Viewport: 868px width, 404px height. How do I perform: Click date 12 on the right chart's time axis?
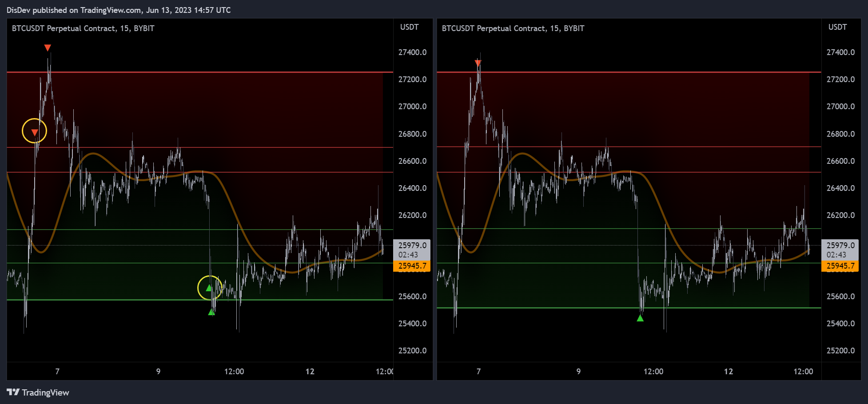click(x=729, y=372)
